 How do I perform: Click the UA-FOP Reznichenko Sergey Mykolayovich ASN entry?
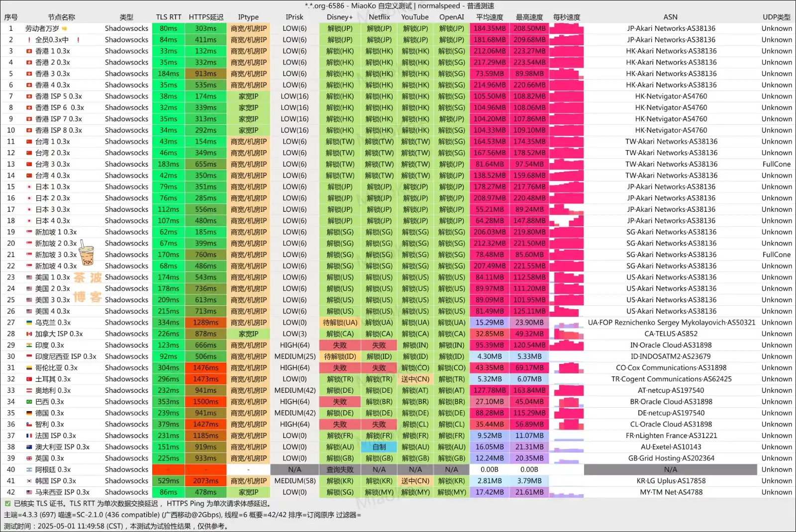(x=671, y=323)
